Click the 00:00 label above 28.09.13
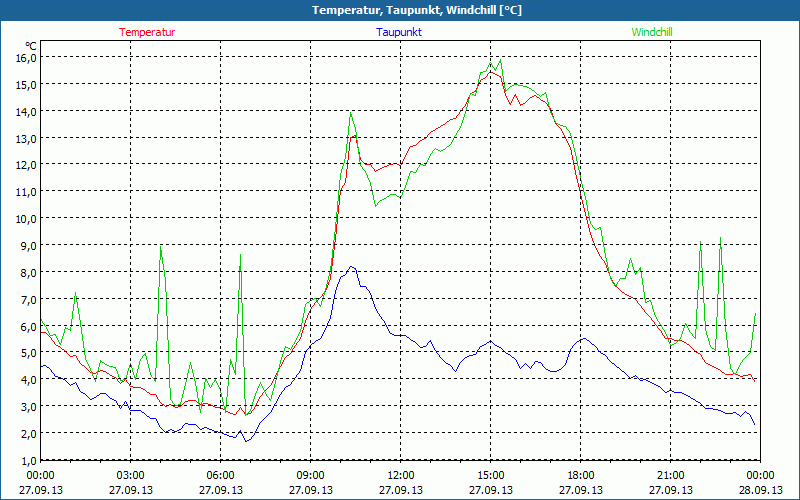This screenshot has width=800, height=500. coord(761,476)
